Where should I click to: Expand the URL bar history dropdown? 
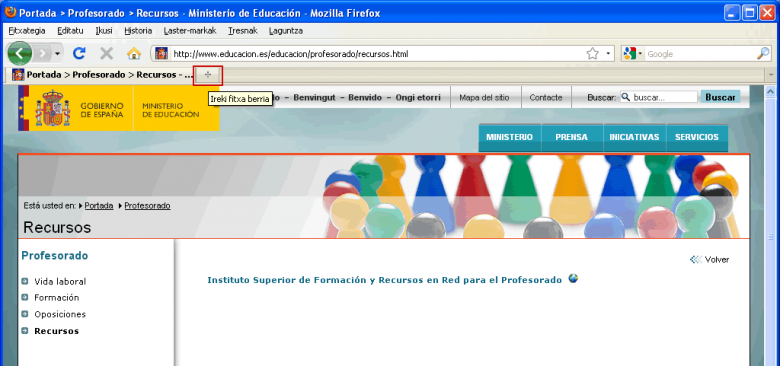click(608, 54)
